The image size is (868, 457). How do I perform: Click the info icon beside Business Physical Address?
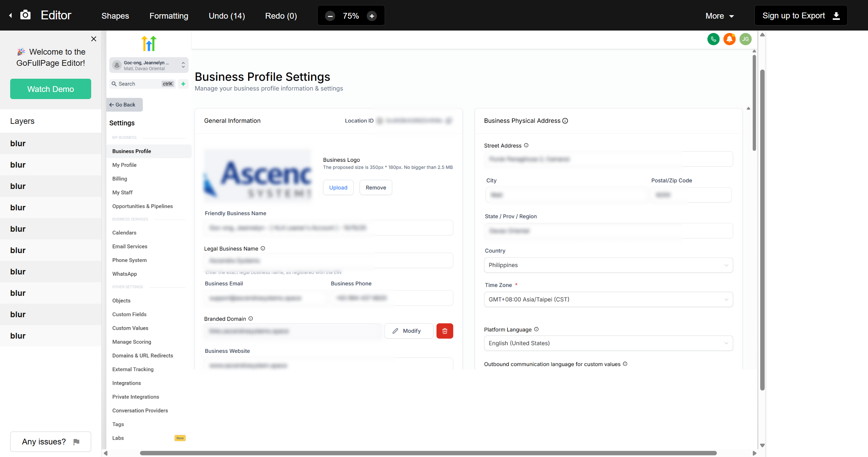(565, 121)
